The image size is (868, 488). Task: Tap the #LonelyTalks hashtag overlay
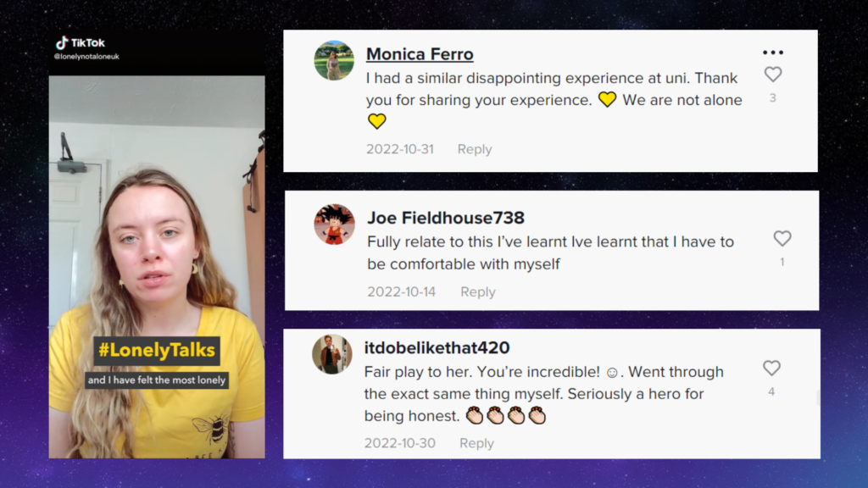point(157,350)
